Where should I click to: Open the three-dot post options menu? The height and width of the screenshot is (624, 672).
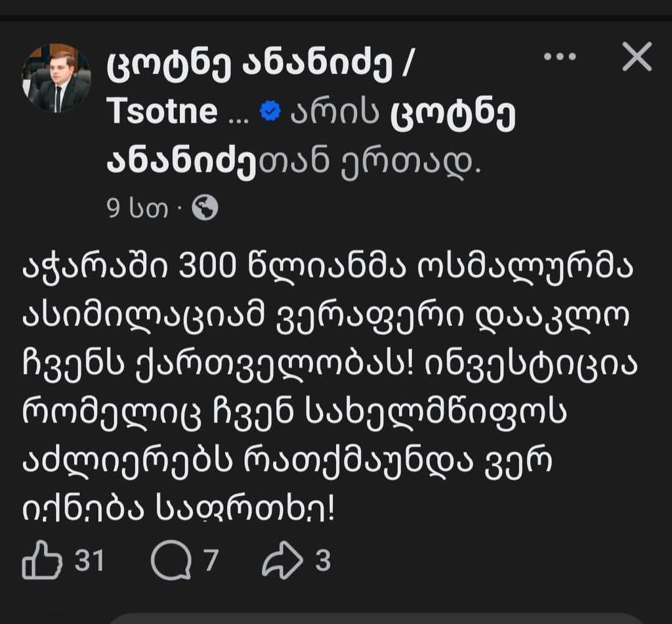pos(560,57)
